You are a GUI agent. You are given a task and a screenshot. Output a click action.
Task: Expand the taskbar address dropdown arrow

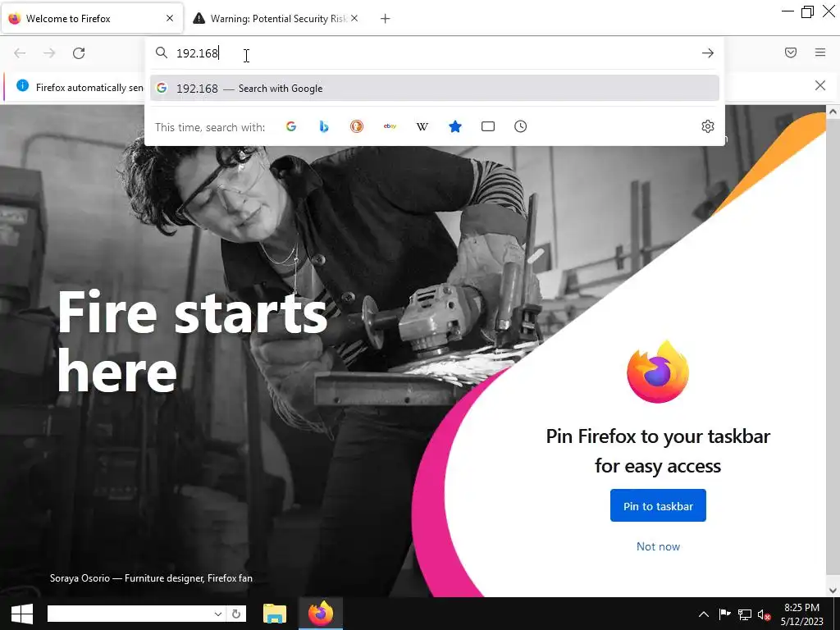[x=218, y=614]
